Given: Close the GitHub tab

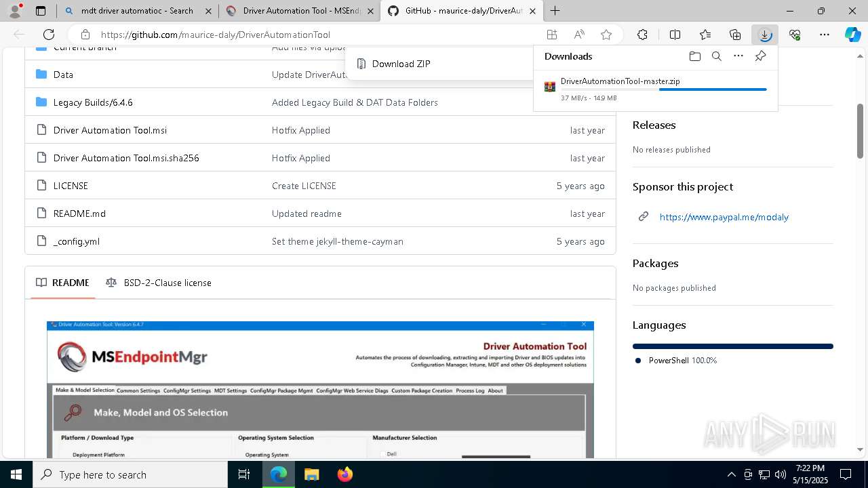Looking at the screenshot, I should point(532,11).
